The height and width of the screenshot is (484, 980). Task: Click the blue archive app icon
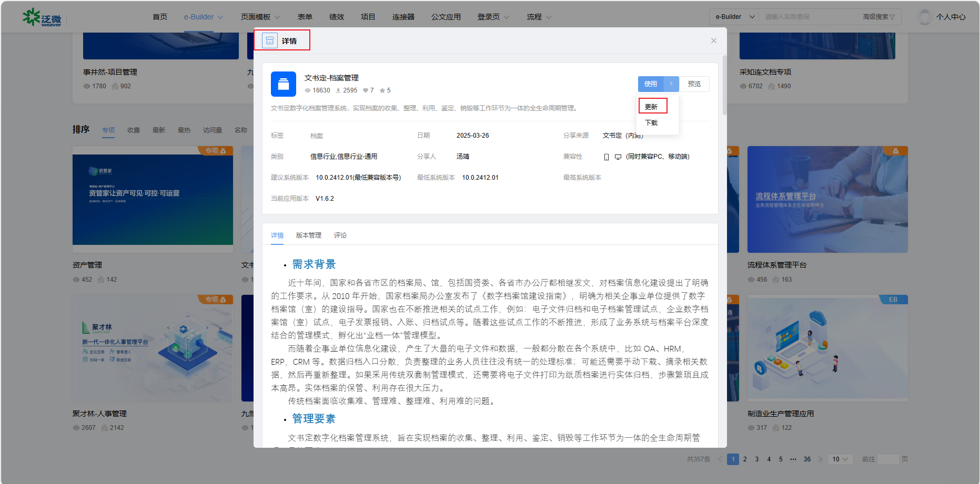tap(284, 84)
